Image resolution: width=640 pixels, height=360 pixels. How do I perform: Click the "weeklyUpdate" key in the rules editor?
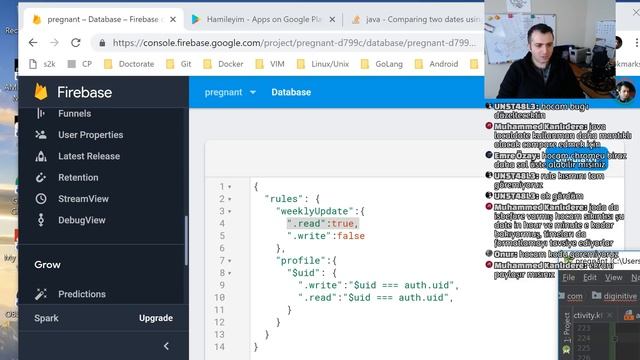coord(314,211)
